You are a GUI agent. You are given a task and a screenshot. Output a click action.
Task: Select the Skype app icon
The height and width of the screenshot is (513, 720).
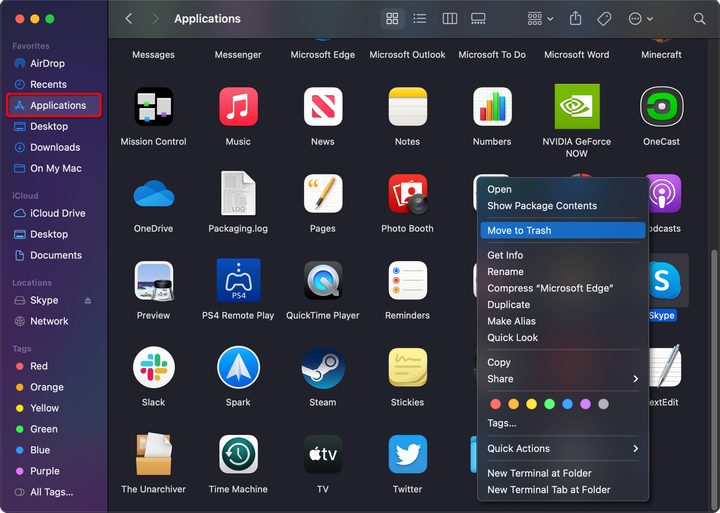pos(664,280)
